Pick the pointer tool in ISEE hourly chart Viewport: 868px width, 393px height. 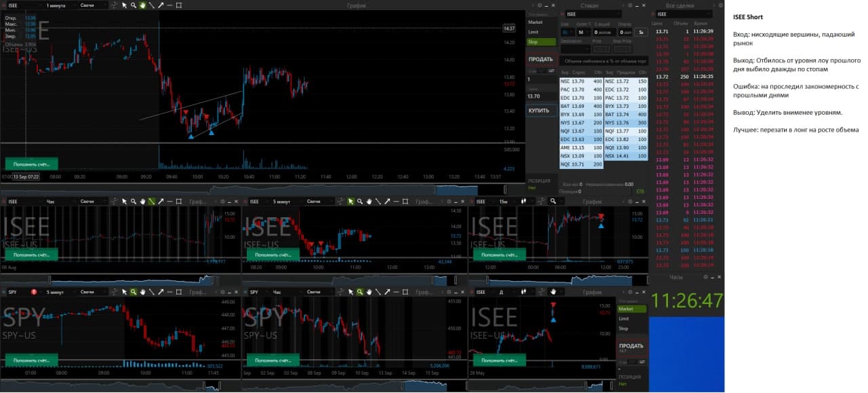pos(124,202)
